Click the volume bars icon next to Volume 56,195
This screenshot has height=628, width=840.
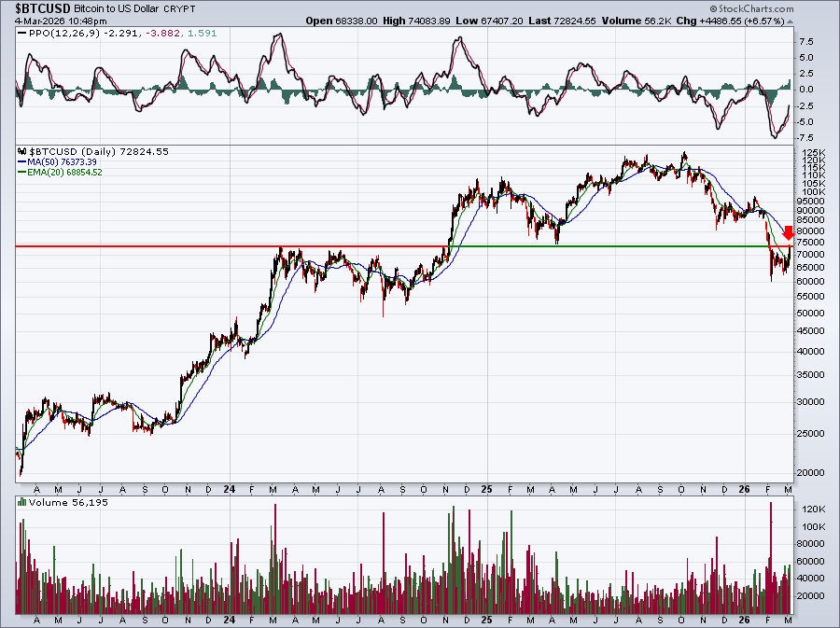coord(22,502)
